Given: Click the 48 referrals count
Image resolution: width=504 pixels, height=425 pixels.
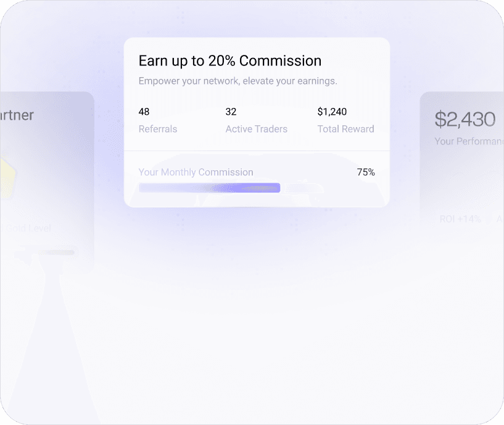Looking at the screenshot, I should pyautogui.click(x=144, y=112).
